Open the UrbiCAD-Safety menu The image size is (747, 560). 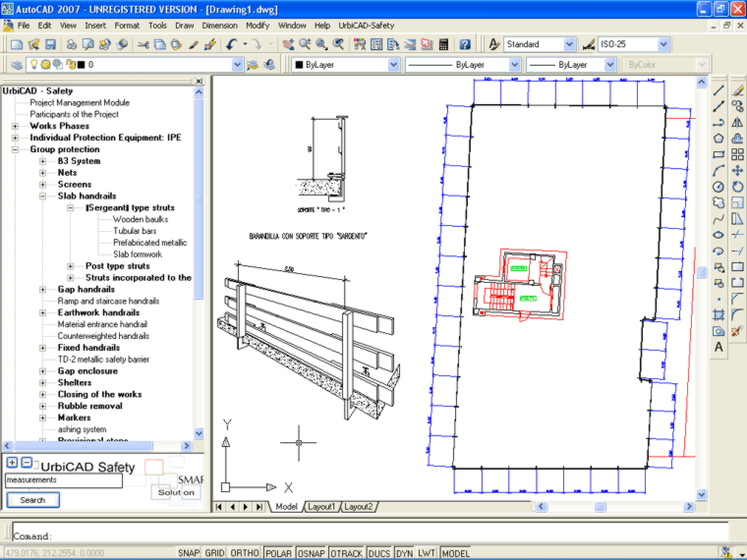pos(367,26)
